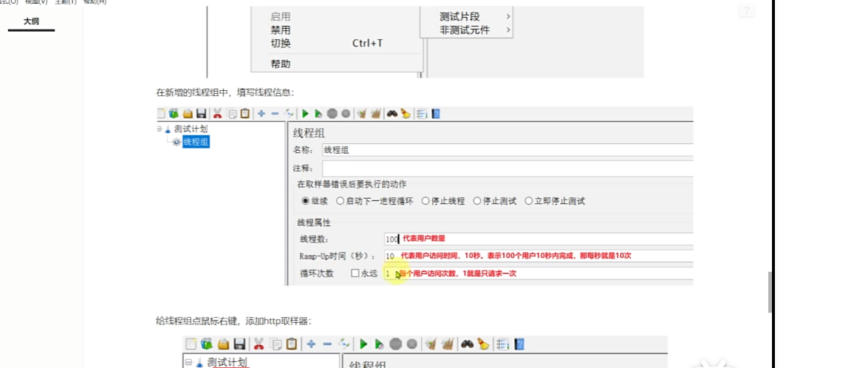Screen dimensions: 868x368
Task: Collapse 测试计划 node underlined in red
Action: [x=189, y=363]
